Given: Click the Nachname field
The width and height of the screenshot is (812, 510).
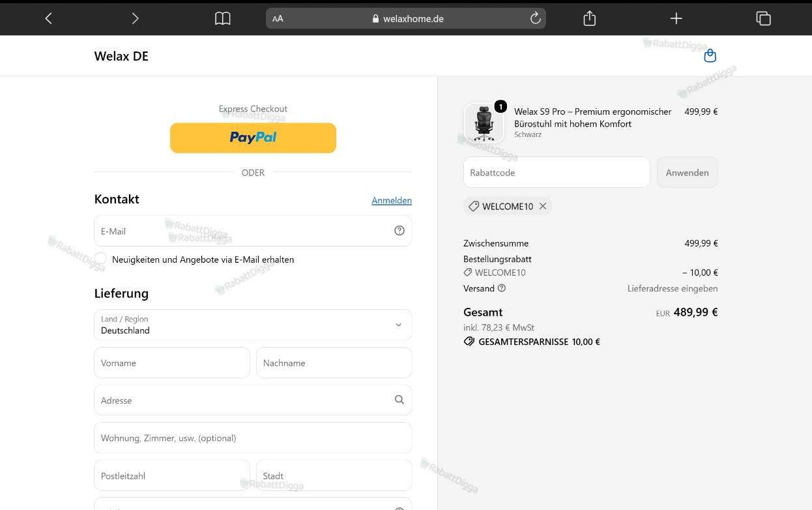Looking at the screenshot, I should click(x=334, y=363).
